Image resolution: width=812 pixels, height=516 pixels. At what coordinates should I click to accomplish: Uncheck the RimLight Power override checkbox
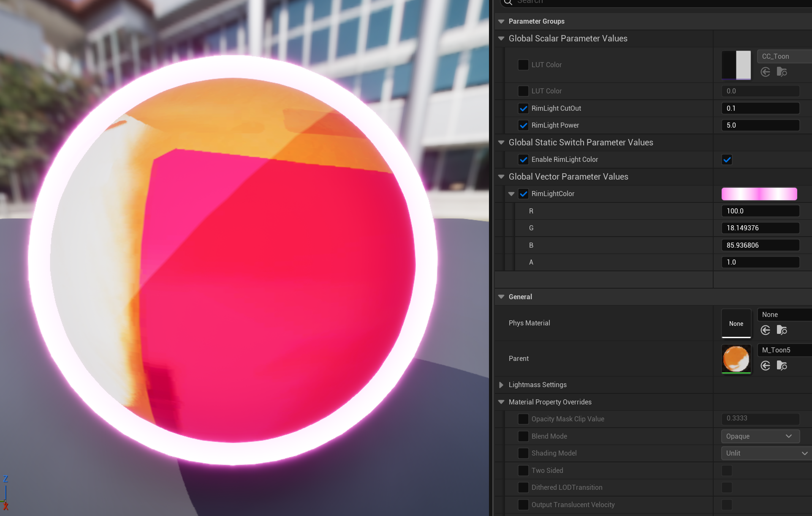pos(523,126)
